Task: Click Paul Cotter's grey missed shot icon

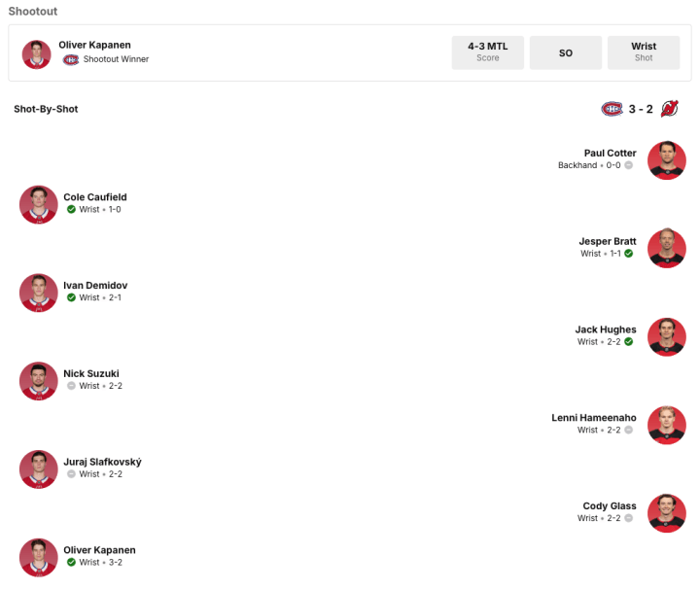Action: (x=629, y=165)
